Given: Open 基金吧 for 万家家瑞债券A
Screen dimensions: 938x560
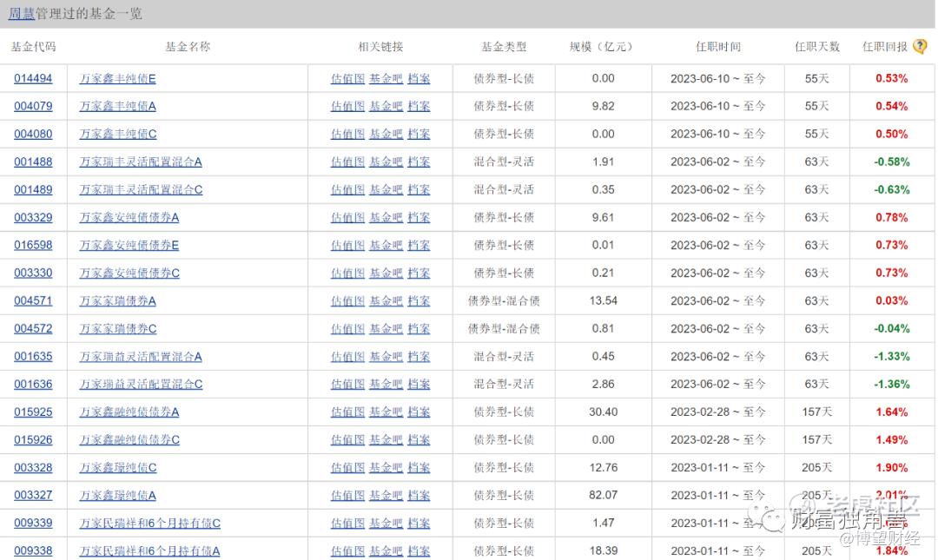Looking at the screenshot, I should click(x=386, y=301).
